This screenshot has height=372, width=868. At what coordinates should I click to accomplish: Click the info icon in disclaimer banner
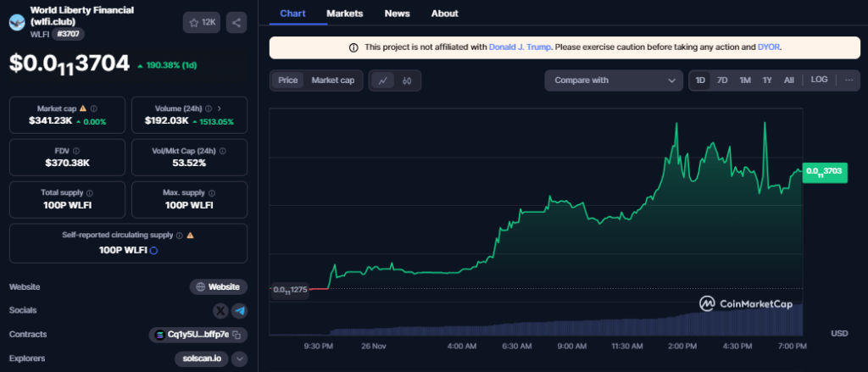point(353,47)
